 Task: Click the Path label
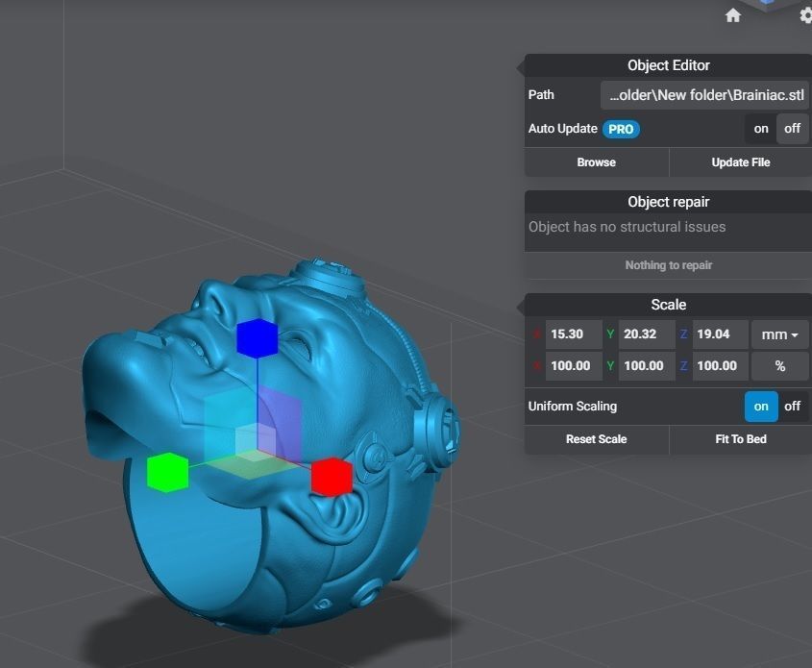tap(541, 95)
